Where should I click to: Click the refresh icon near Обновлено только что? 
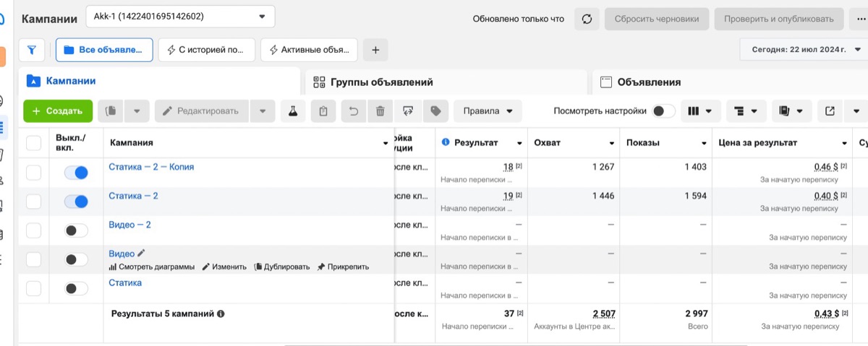point(587,19)
